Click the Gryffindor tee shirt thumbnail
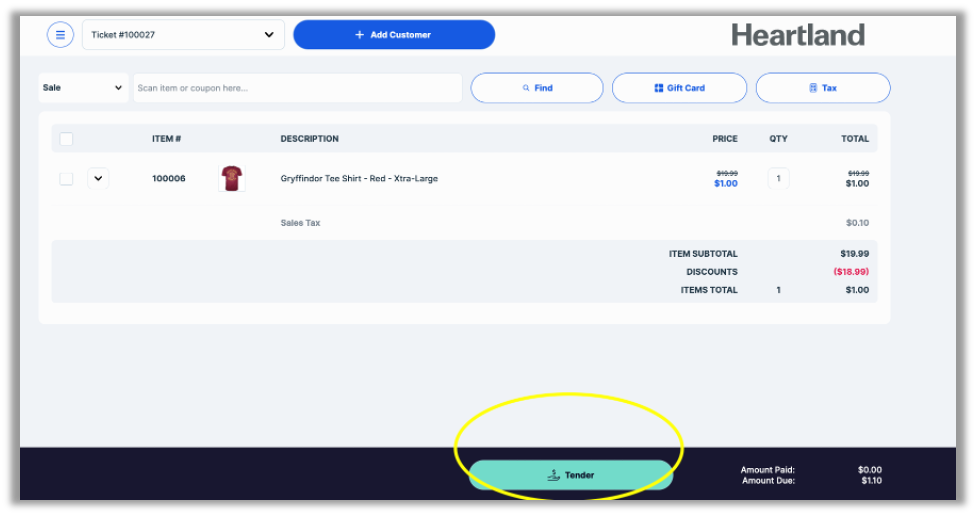The width and height of the screenshot is (976, 516). (x=232, y=179)
